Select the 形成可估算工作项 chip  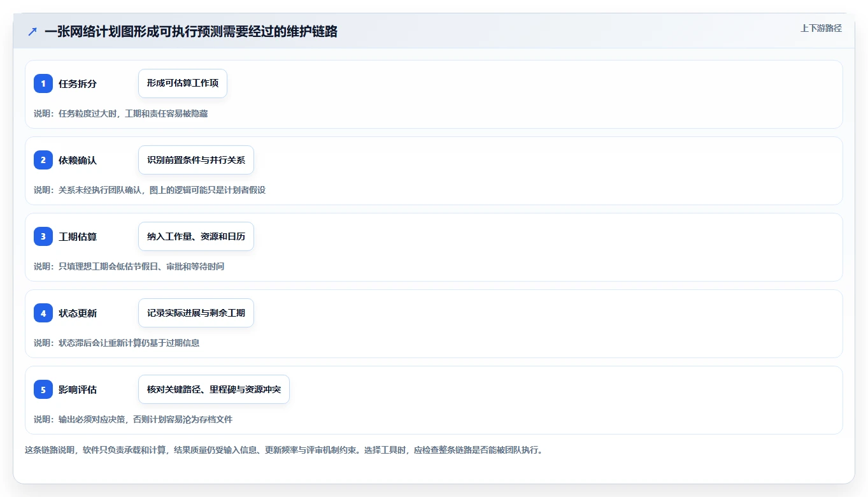point(183,83)
